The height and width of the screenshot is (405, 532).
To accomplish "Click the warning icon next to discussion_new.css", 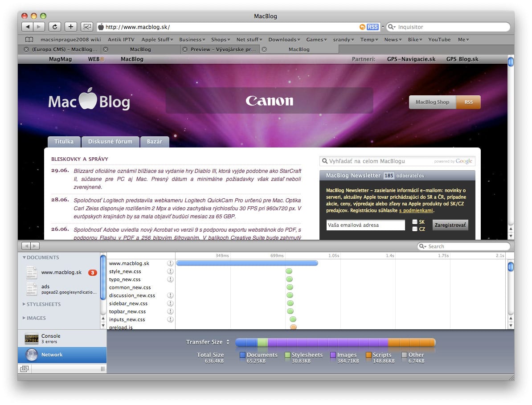I will coord(170,295).
